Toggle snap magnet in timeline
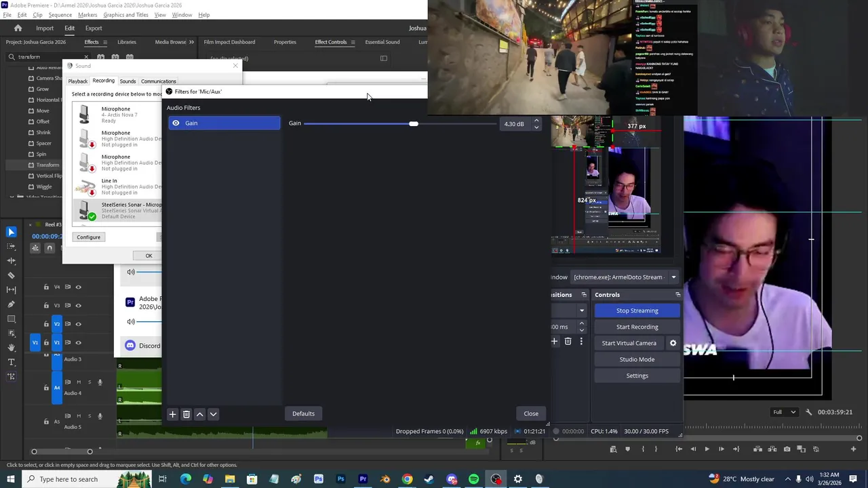Viewport: 868px width, 488px height. tap(50, 248)
